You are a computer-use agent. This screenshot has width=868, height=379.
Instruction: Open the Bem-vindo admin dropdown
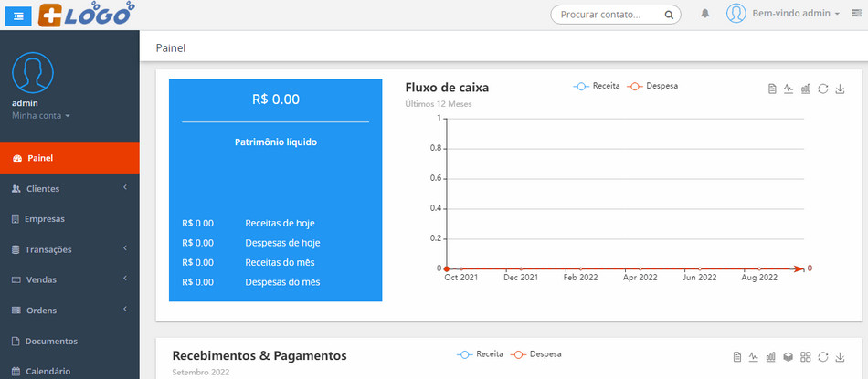tap(796, 14)
